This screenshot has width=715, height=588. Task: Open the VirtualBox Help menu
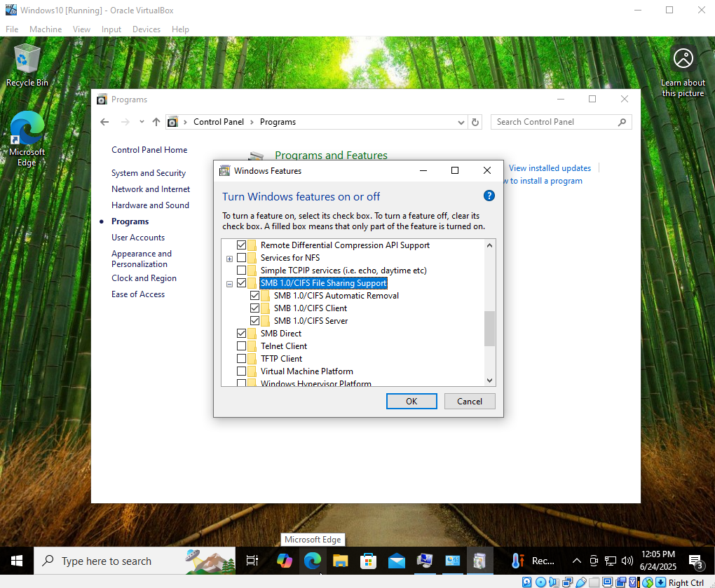tap(180, 29)
